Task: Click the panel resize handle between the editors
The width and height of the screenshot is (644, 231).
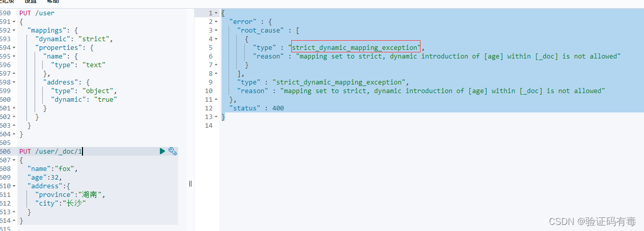Action: click(190, 183)
